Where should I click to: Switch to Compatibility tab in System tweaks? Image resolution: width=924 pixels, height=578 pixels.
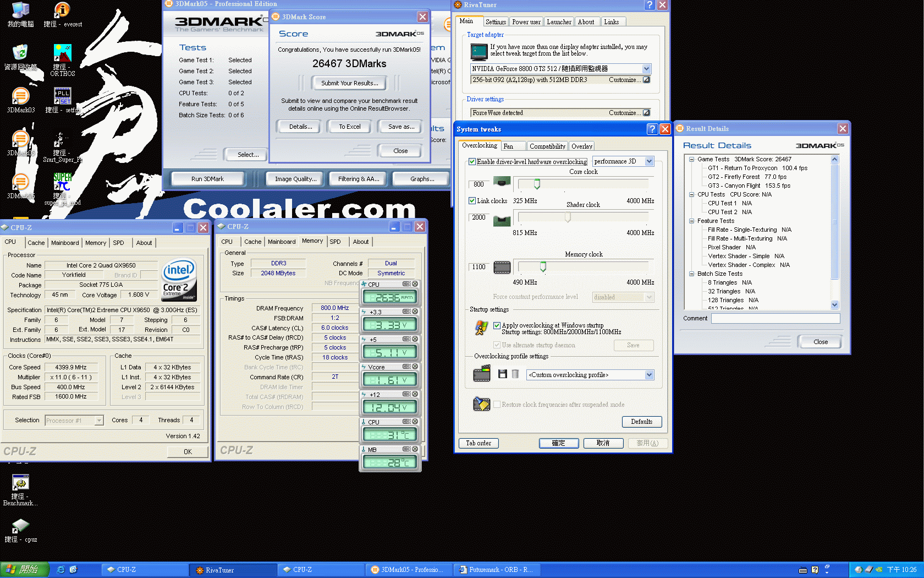547,146
